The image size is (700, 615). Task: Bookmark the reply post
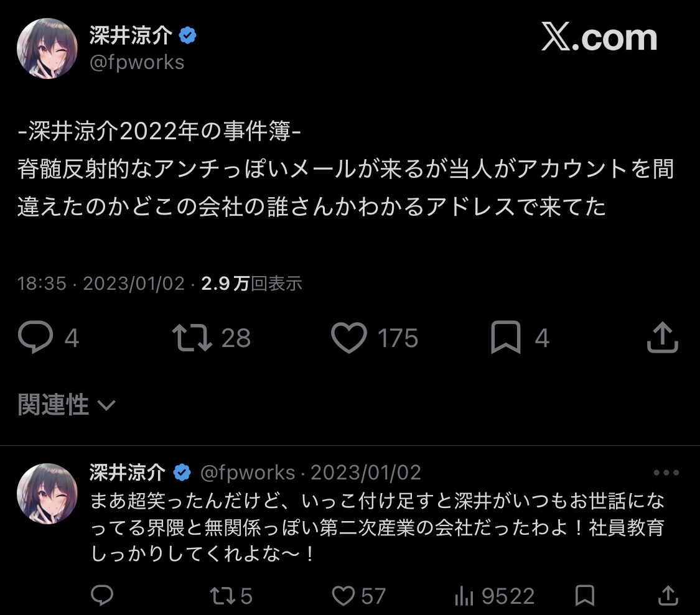[584, 595]
